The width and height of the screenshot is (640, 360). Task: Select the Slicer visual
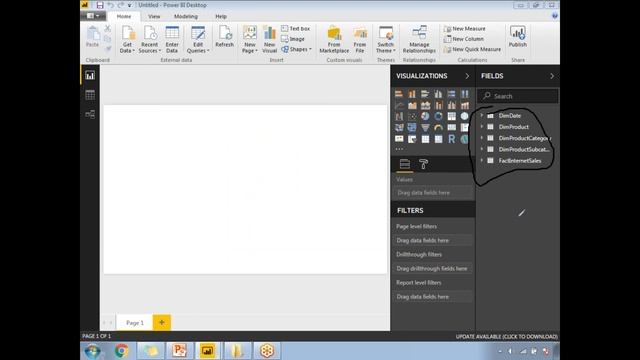[x=412, y=139]
